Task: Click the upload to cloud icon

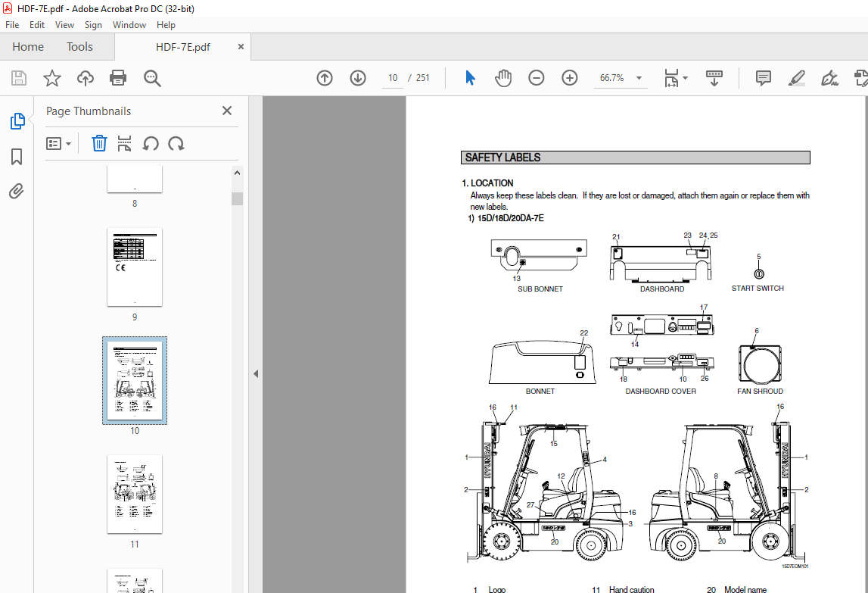Action: pos(86,78)
